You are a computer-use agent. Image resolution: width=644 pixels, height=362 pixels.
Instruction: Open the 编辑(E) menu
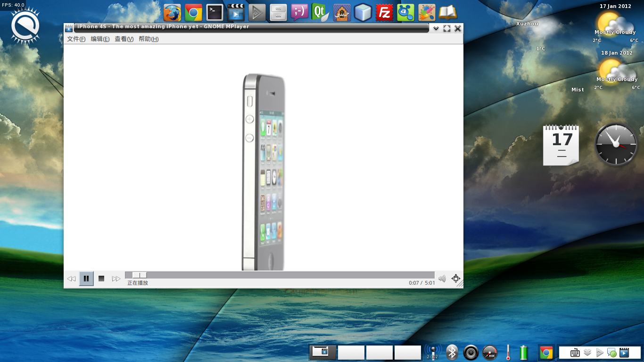(x=100, y=39)
